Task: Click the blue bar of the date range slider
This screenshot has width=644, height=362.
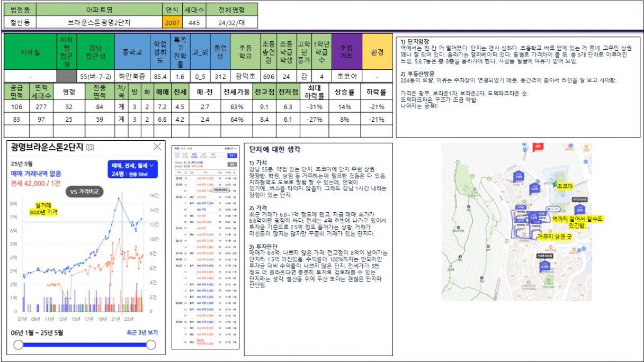Action: pyautogui.click(x=85, y=345)
